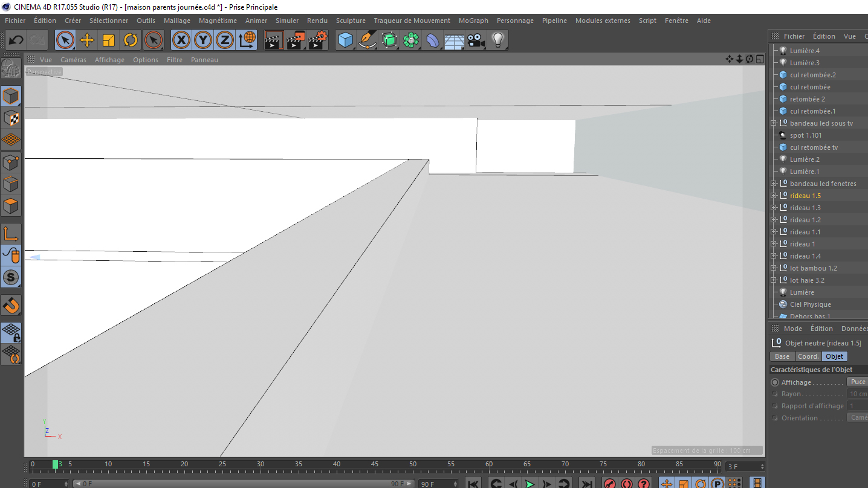Enable snapping with magnet icon
Screen dimensions: 868x488
point(11,305)
